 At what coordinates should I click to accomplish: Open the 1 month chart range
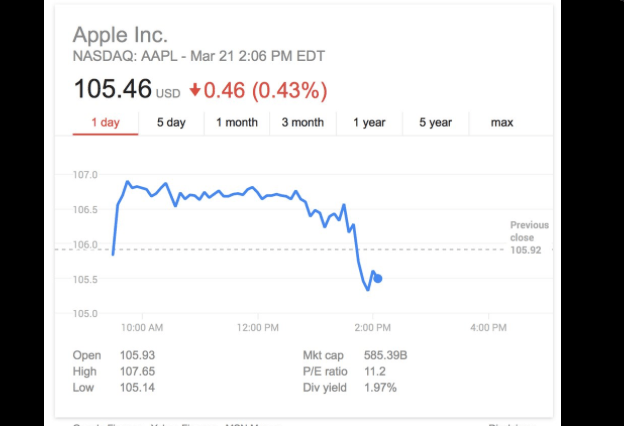(x=237, y=123)
